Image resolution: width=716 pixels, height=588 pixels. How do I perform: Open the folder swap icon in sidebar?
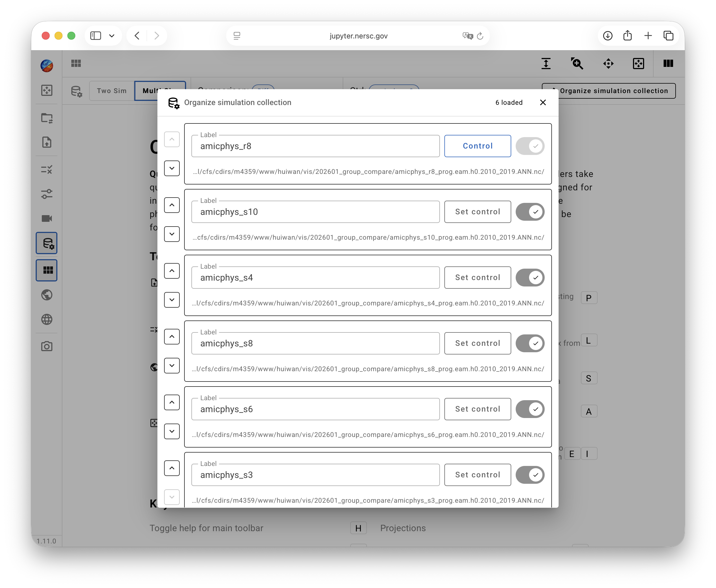click(x=47, y=118)
